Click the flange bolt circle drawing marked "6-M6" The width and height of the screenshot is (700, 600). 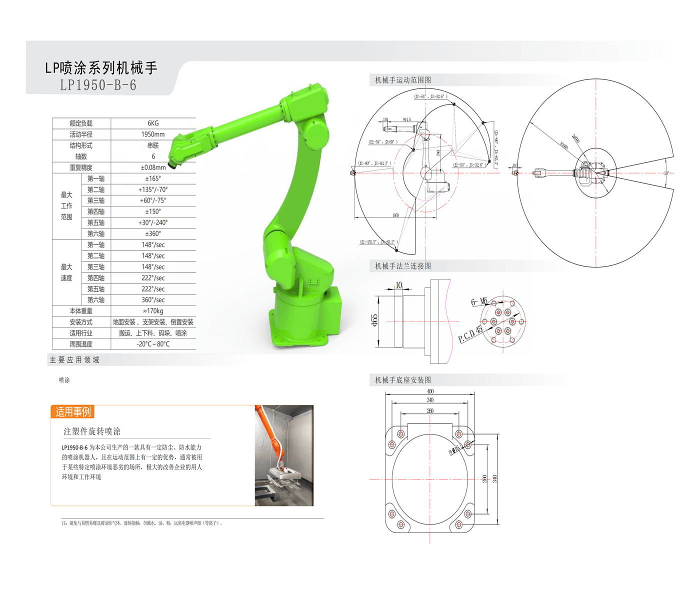[x=502, y=321]
